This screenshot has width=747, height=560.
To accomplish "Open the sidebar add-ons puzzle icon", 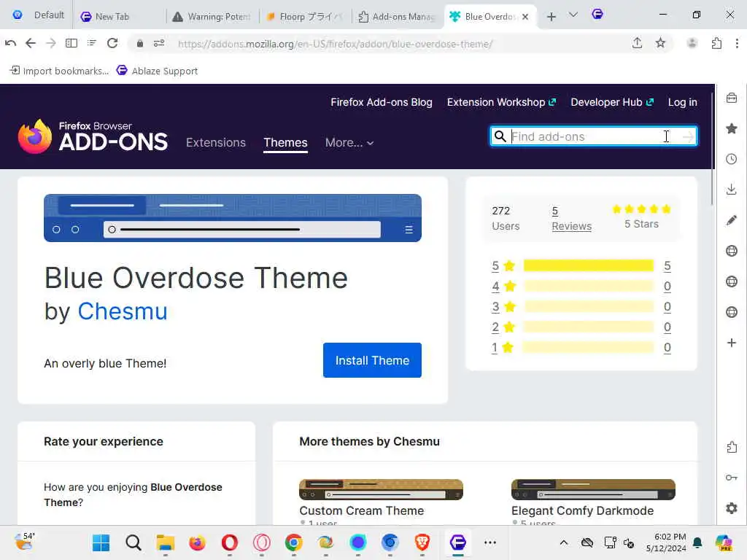I will pyautogui.click(x=732, y=447).
